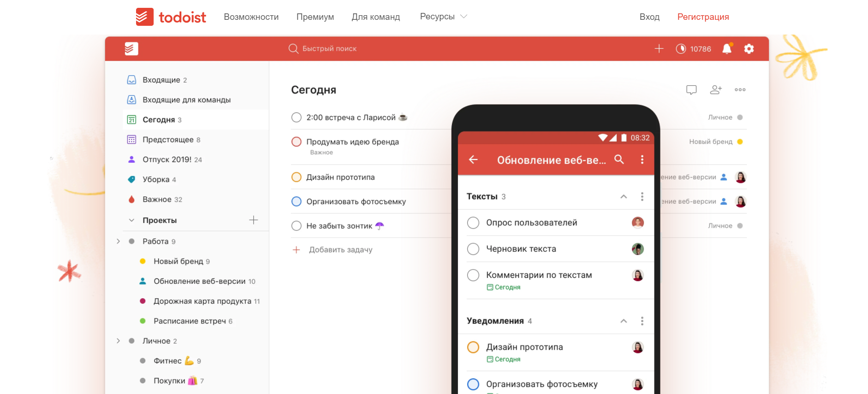The height and width of the screenshot is (394, 868).
Task: Open Возможности in the site navigation
Action: point(251,17)
